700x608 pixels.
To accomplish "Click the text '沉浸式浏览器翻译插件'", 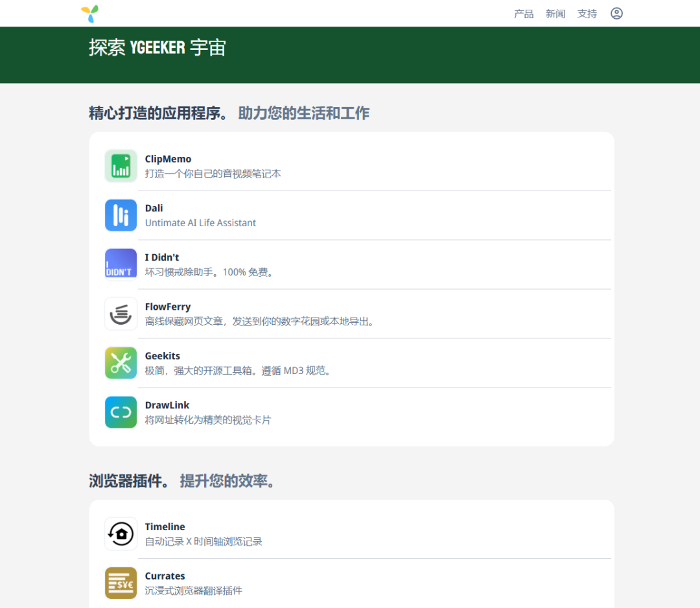I will pyautogui.click(x=193, y=590).
